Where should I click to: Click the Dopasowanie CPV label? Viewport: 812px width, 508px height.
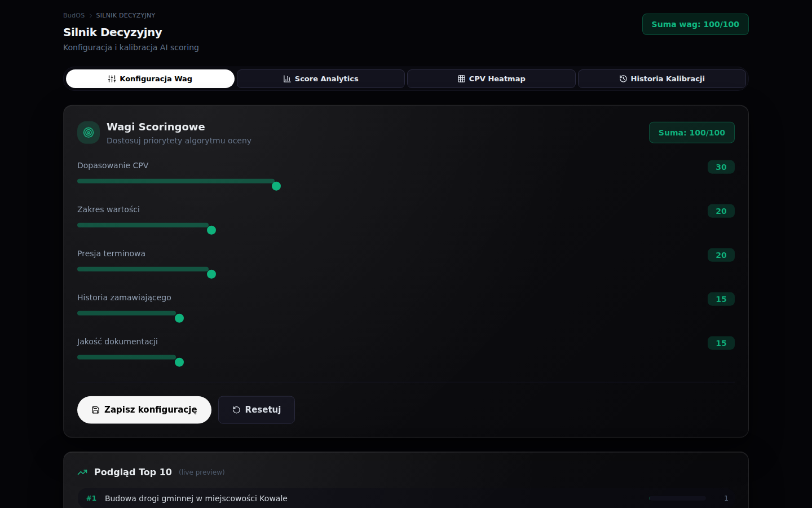[x=113, y=165]
